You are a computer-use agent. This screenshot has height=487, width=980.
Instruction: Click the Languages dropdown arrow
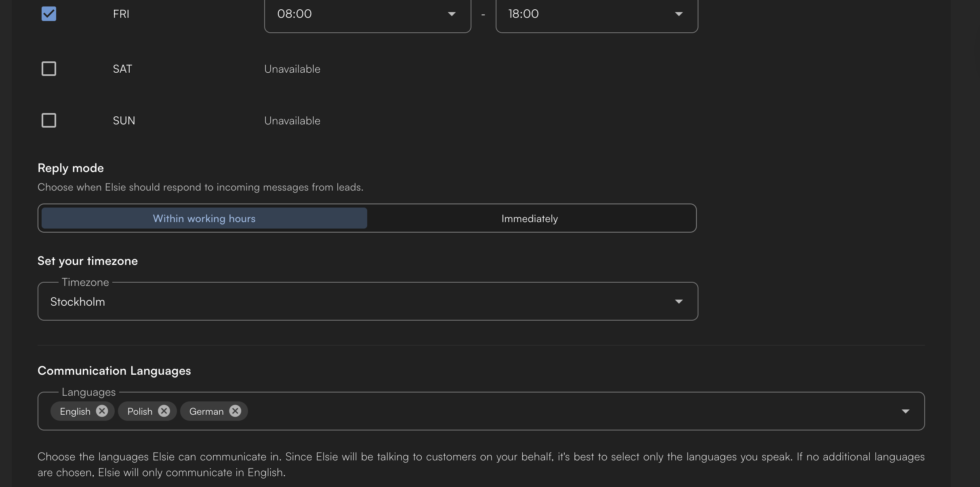coord(906,411)
